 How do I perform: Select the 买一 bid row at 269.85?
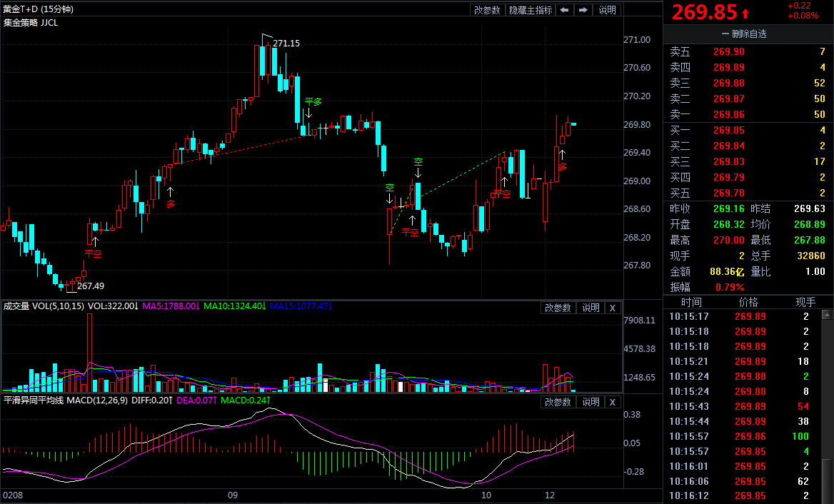pos(748,130)
